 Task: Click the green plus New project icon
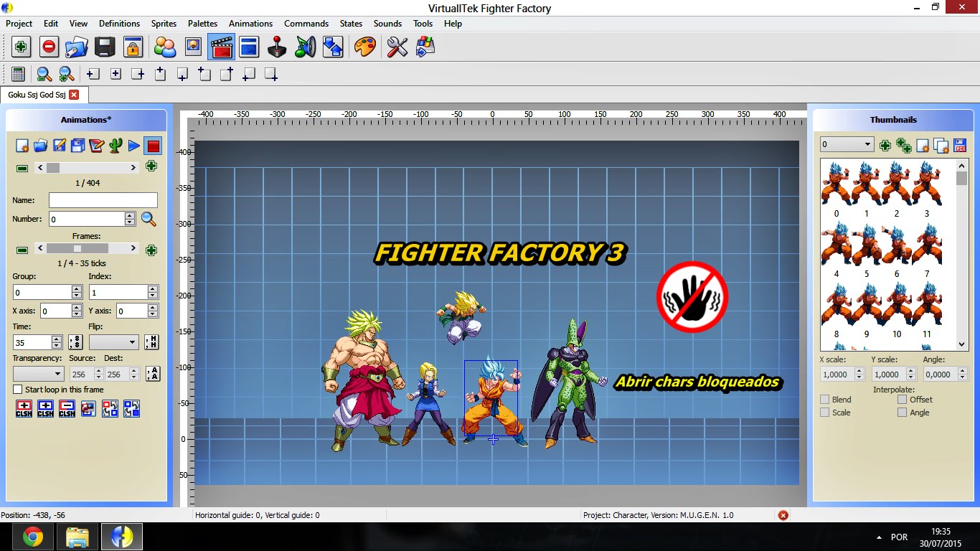click(x=21, y=47)
